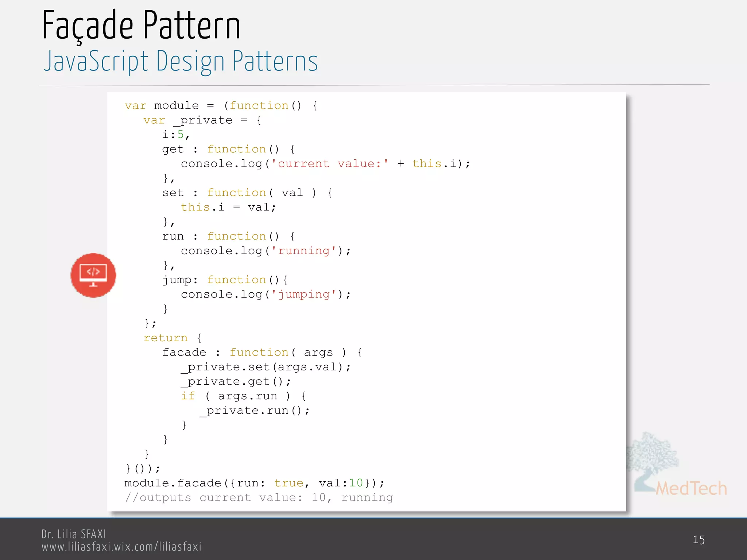Image resolution: width=747 pixels, height=560 pixels.
Task: Click the 'if ( args.run )' statement
Action: point(243,396)
